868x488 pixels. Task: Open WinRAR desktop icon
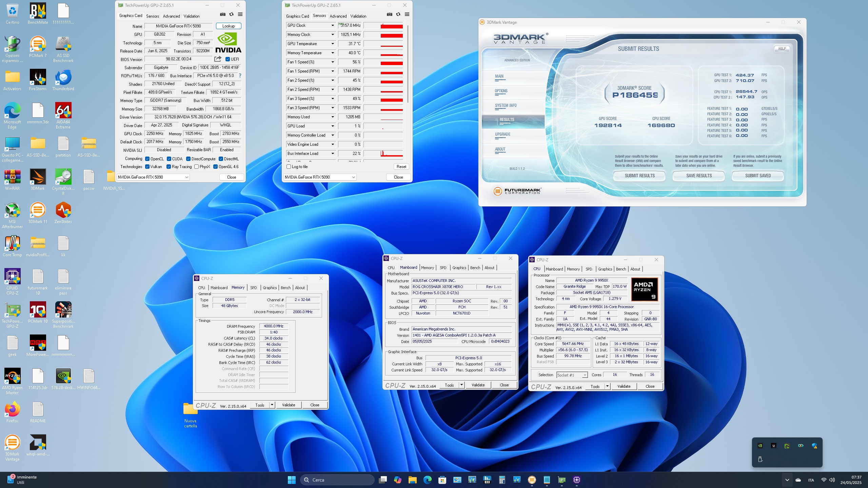12,180
